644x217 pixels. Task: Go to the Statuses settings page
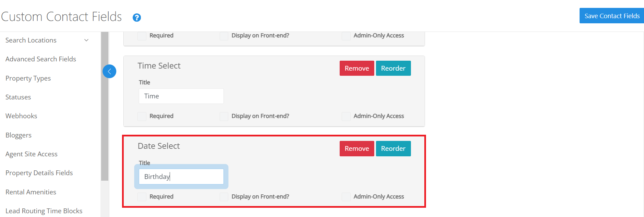(18, 97)
